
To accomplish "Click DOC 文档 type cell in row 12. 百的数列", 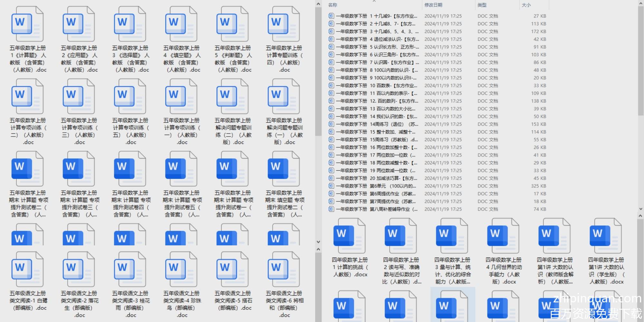I will pos(488,101).
